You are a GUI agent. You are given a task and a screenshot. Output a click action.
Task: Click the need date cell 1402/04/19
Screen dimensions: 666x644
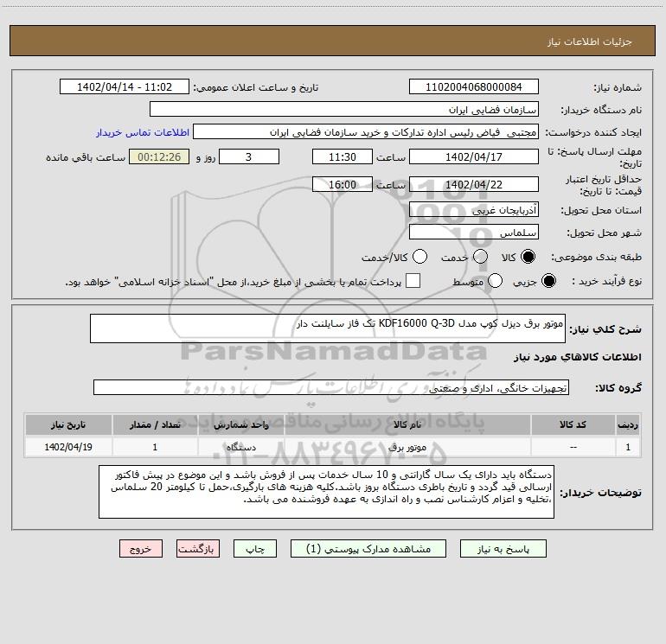point(68,447)
